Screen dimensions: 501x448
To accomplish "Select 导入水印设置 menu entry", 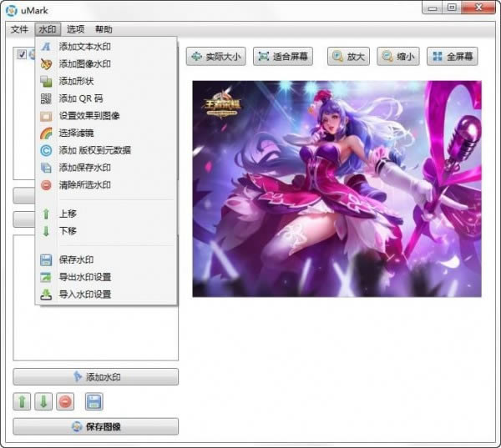I will pyautogui.click(x=106, y=294).
